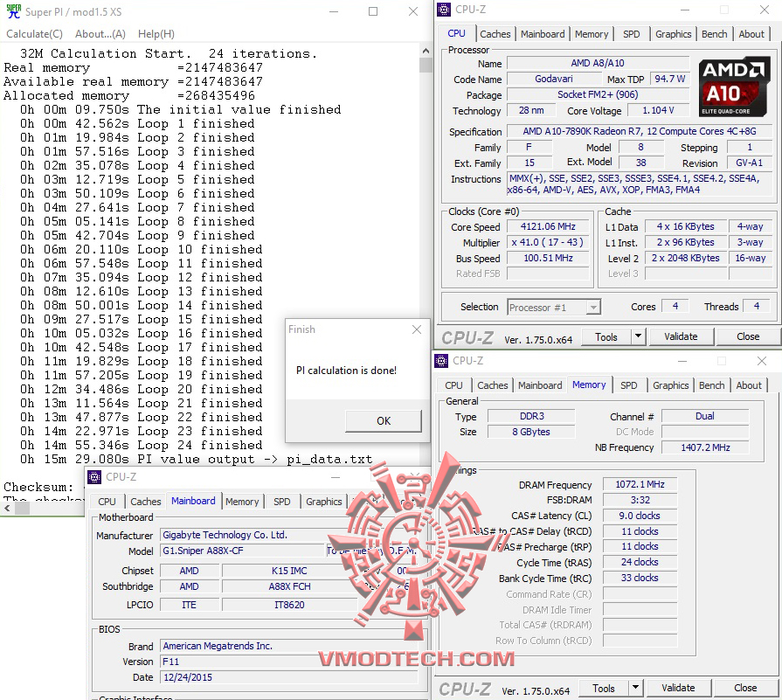
Task: Click the CPU-Z Mainboard window title icon
Action: tap(93, 477)
